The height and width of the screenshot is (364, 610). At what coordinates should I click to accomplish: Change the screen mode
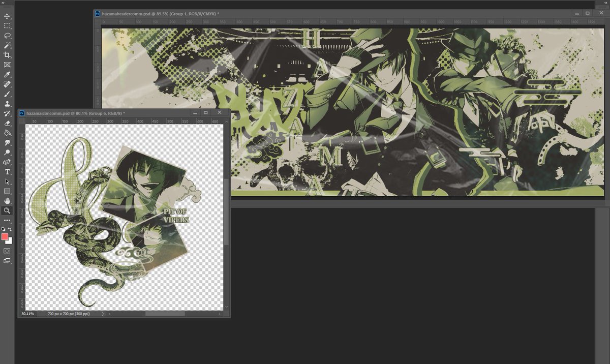point(7,261)
